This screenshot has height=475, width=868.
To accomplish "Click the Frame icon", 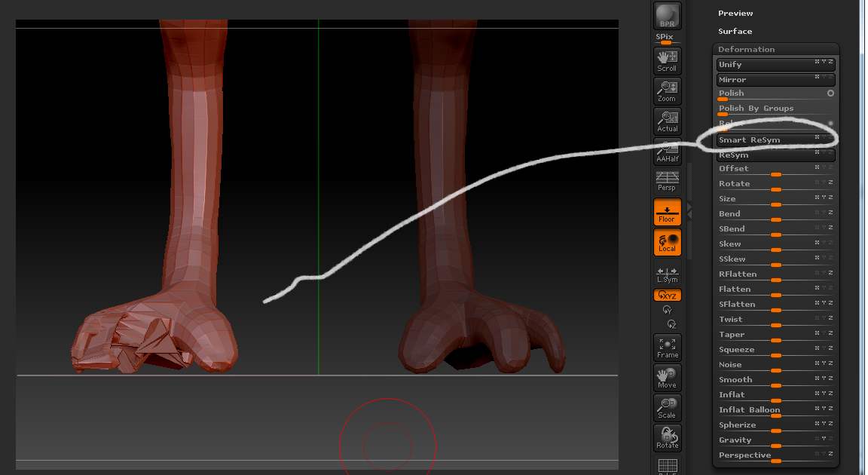I will [x=666, y=347].
